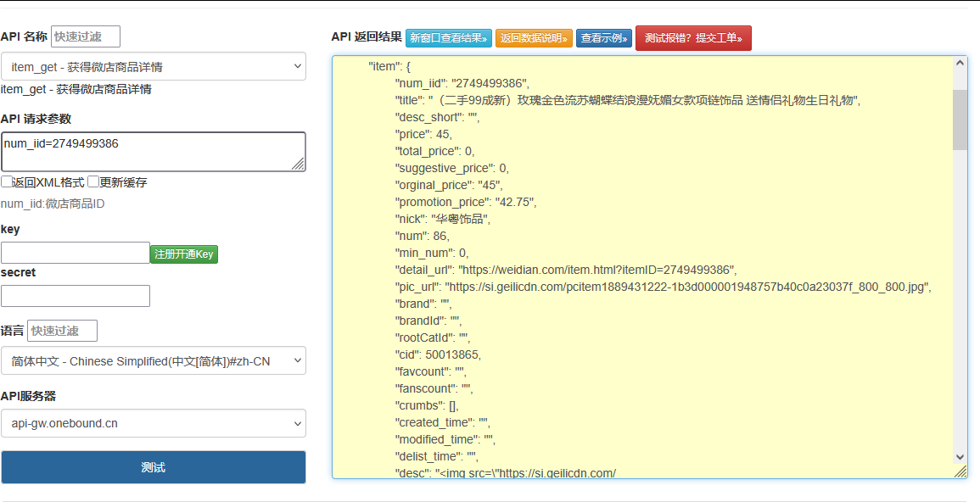Click scroll down arrow in result box
980x502 pixels.
[960, 456]
